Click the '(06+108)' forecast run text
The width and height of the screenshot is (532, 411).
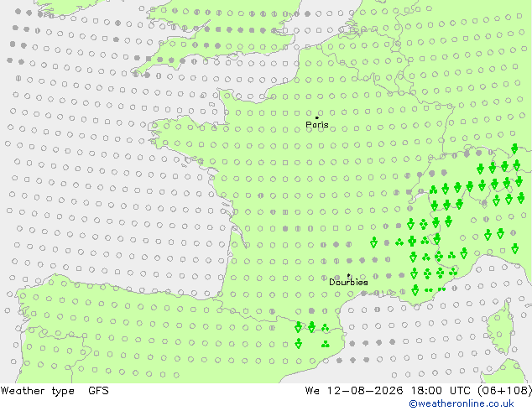pyautogui.click(x=504, y=391)
